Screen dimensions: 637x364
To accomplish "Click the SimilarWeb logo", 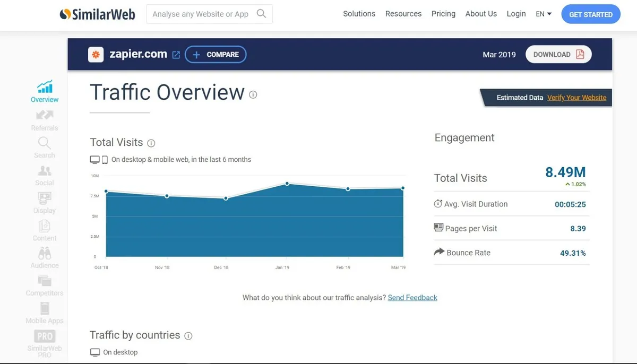I will pyautogui.click(x=97, y=14).
